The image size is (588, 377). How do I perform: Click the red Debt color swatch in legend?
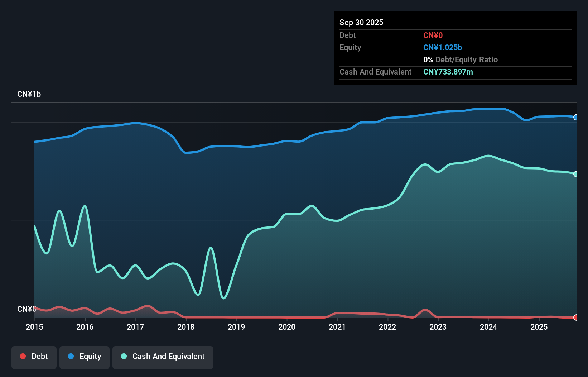pos(23,356)
